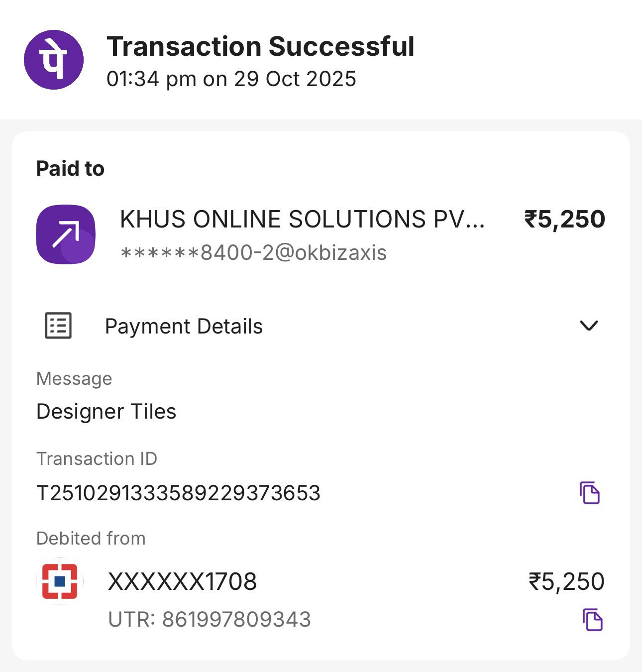Select the transaction ID number text
Screen dimensions: 642x672
pyautogui.click(x=179, y=493)
